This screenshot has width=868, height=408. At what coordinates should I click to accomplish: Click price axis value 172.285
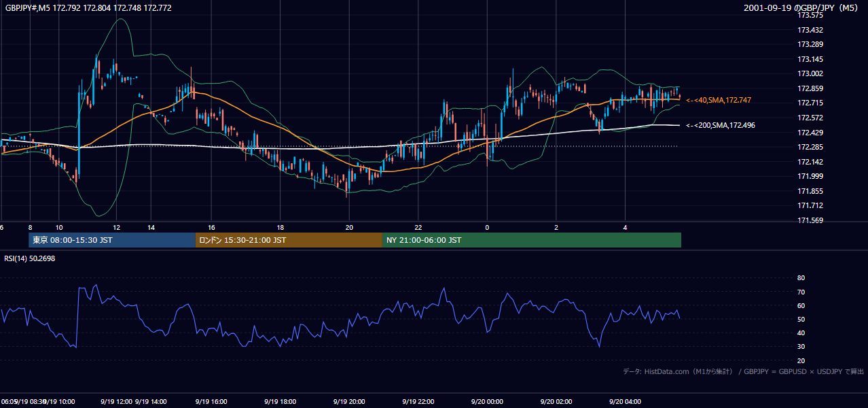pos(811,147)
